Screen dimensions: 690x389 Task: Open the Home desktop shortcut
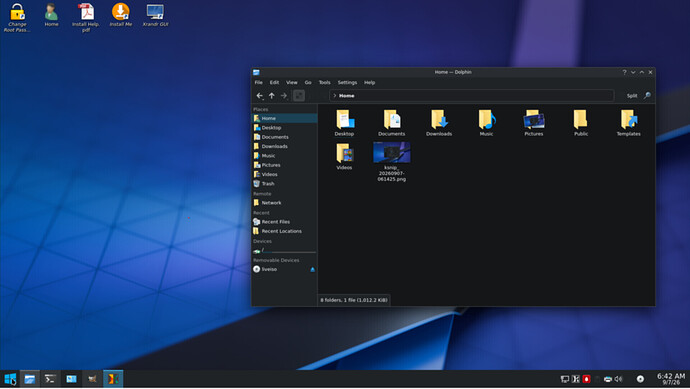(x=51, y=15)
